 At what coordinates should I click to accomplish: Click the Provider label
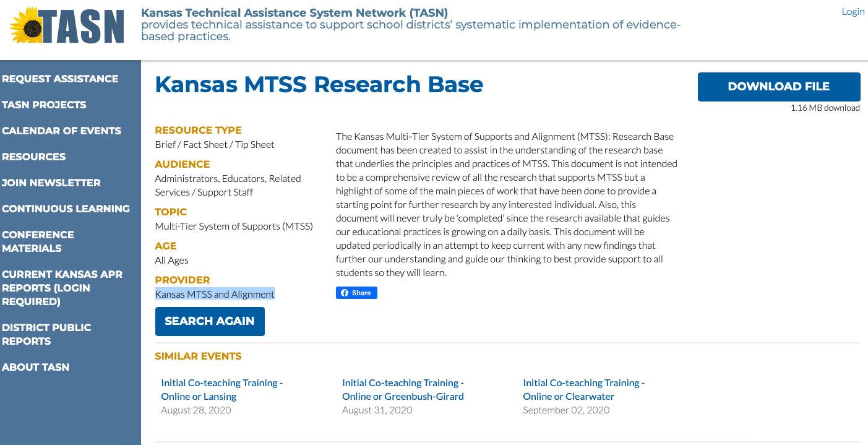pyautogui.click(x=183, y=280)
